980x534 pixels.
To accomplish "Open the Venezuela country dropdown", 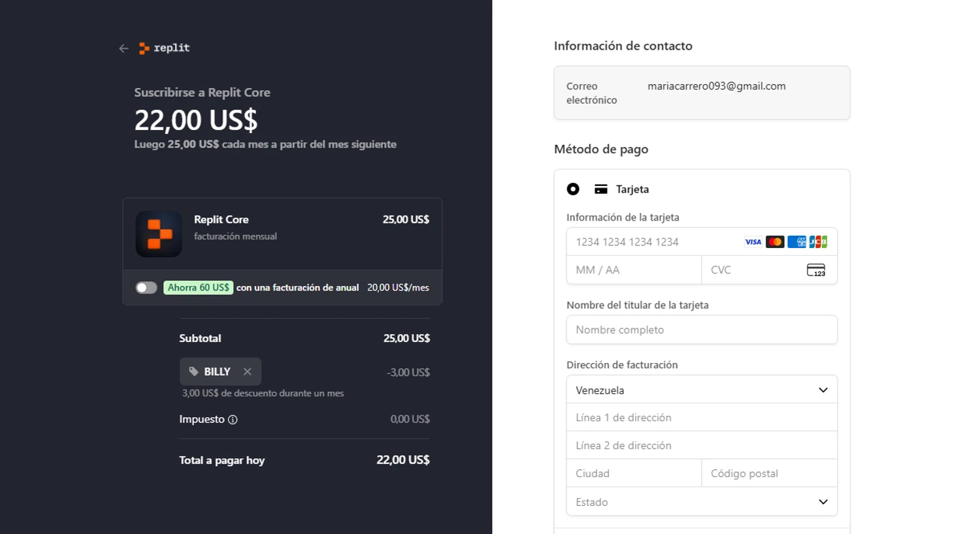I will pyautogui.click(x=702, y=390).
